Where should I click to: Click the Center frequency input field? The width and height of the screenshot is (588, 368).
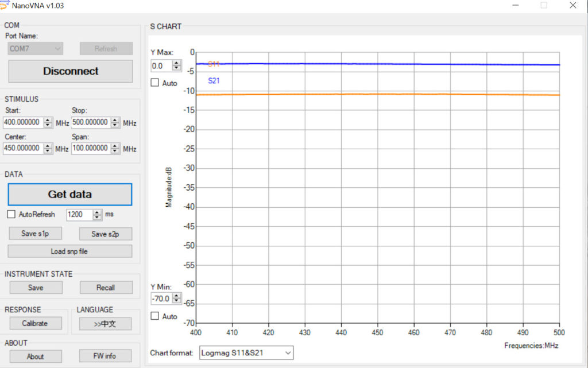(x=23, y=148)
